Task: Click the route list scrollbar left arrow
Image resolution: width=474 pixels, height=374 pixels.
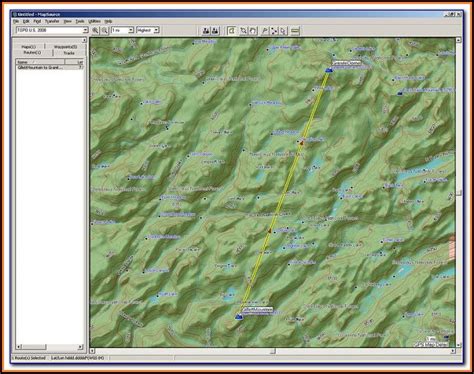Action: tap(19, 347)
